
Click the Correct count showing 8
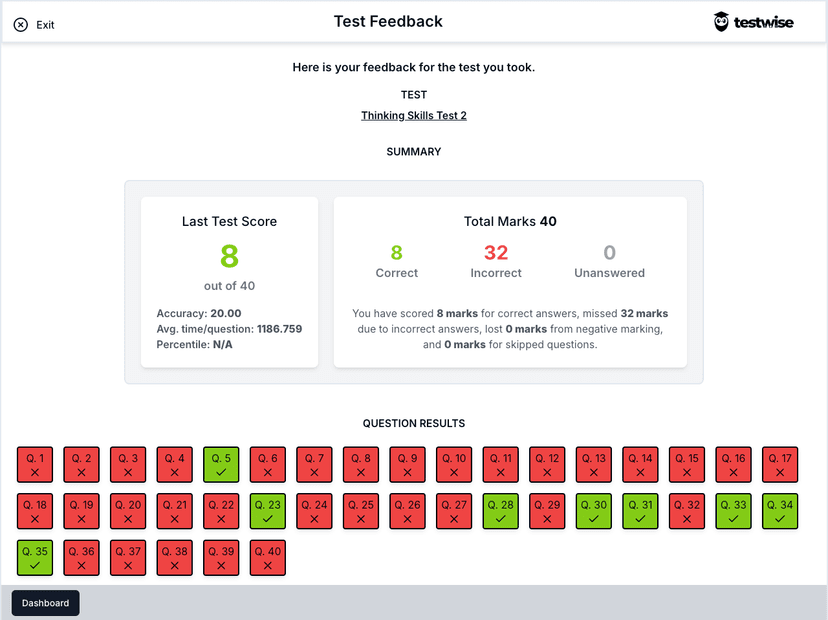click(397, 252)
